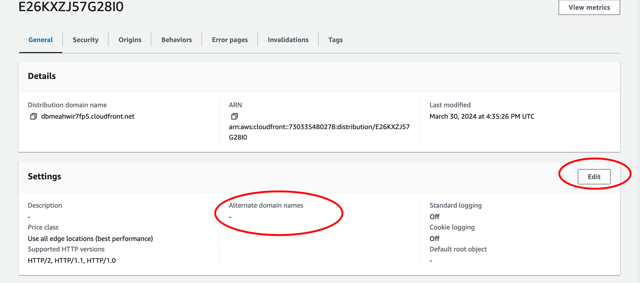This screenshot has height=283, width=644.
Task: Open the Security tab
Action: (x=85, y=40)
